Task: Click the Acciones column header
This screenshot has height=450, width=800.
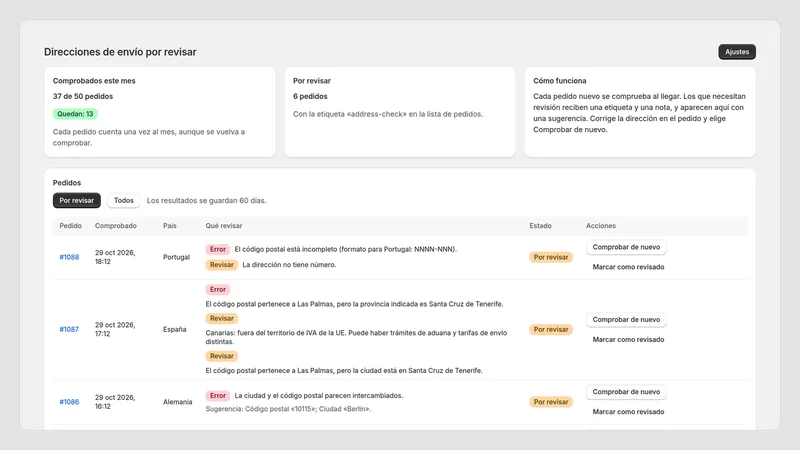Action: coord(601,226)
